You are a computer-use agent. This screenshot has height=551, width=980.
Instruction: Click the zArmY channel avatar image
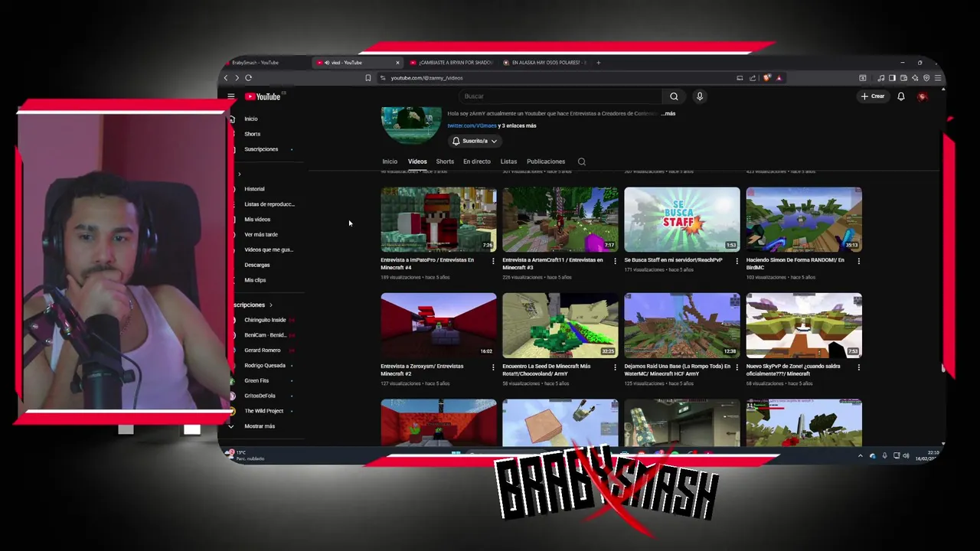point(411,126)
